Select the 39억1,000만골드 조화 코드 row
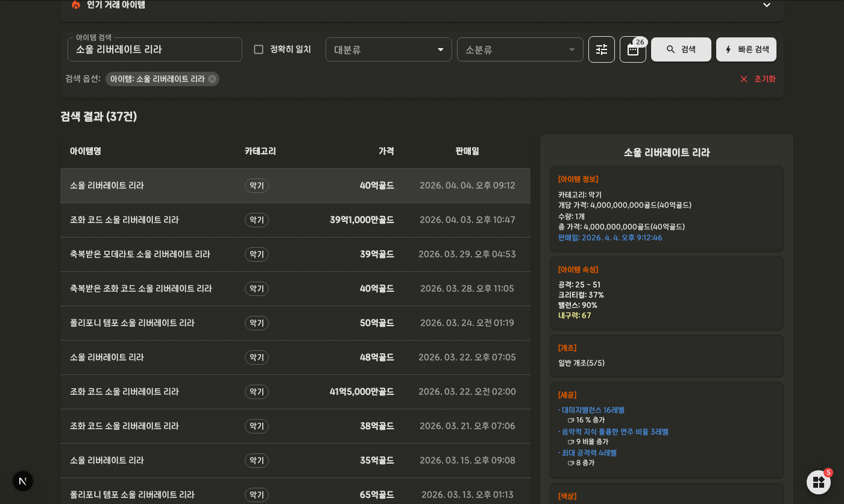The width and height of the screenshot is (844, 504). tap(295, 220)
